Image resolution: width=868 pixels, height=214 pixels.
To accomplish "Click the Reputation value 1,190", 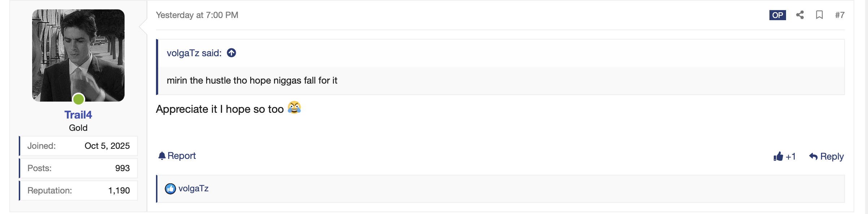I will (x=119, y=191).
